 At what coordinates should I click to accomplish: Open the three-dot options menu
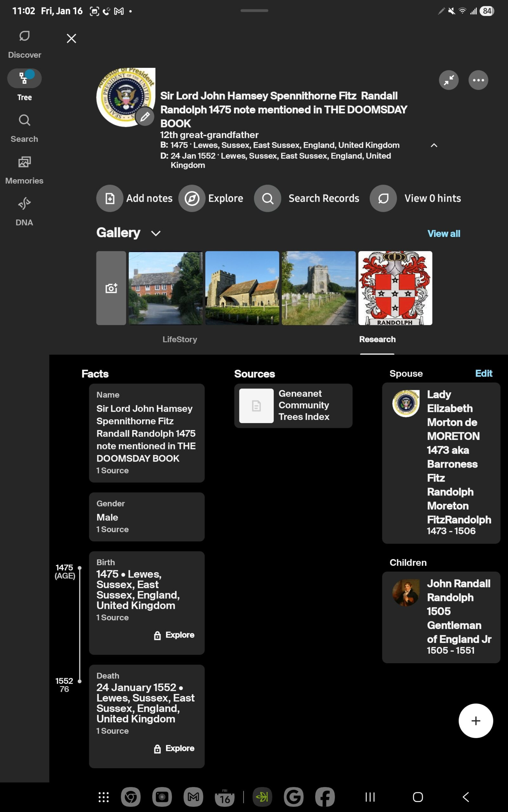point(479,80)
